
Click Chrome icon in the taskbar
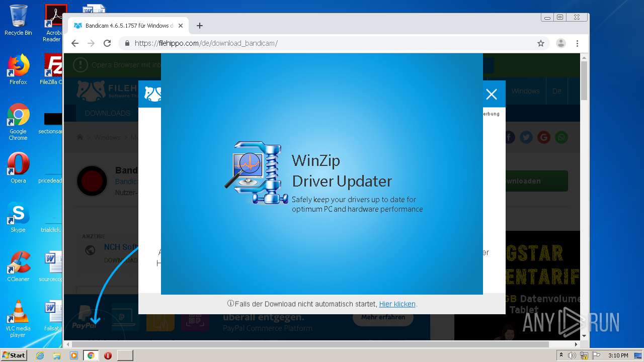click(91, 355)
